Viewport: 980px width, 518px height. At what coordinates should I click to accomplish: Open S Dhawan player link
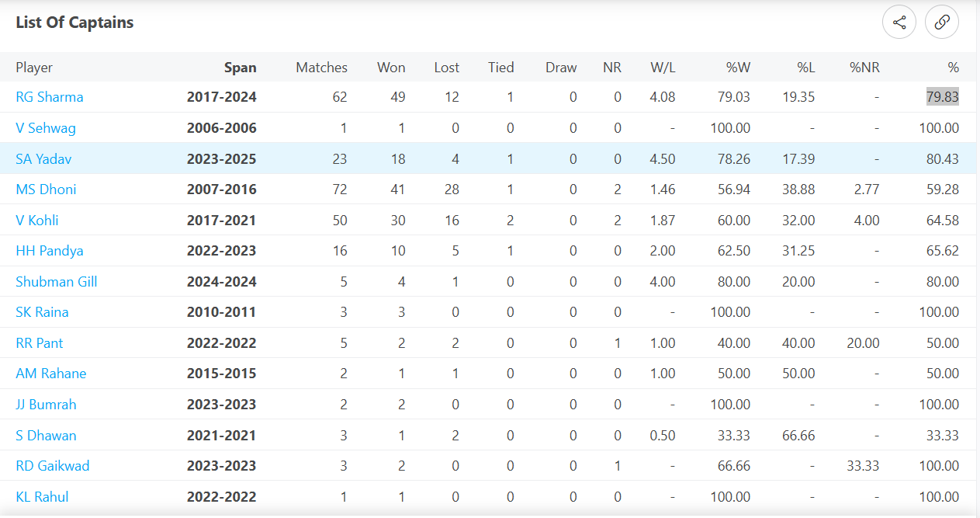[46, 436]
